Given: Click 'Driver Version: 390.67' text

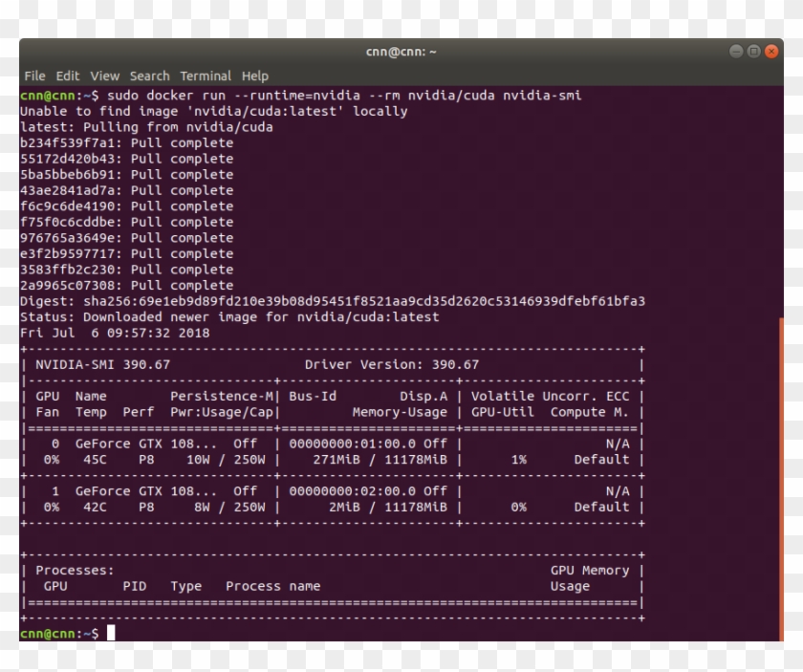Looking at the screenshot, I should click(x=392, y=365).
